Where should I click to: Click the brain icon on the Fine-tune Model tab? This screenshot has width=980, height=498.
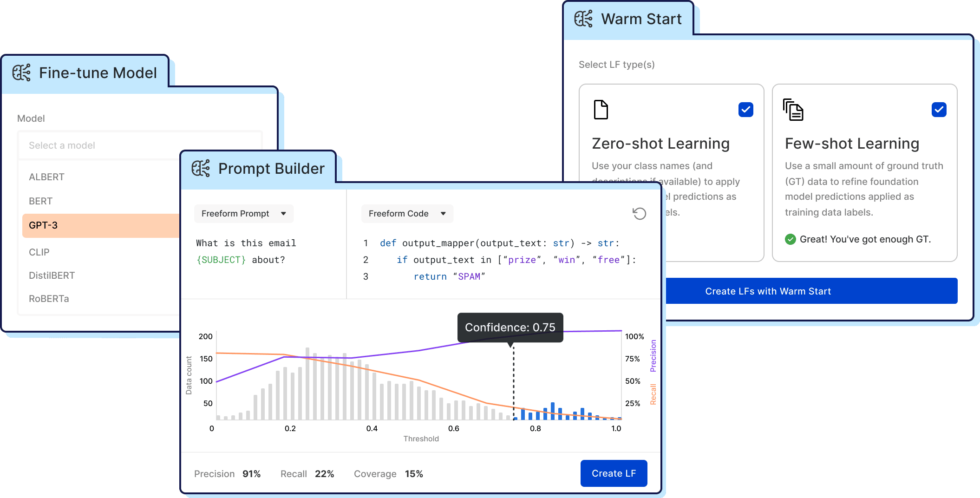(22, 72)
